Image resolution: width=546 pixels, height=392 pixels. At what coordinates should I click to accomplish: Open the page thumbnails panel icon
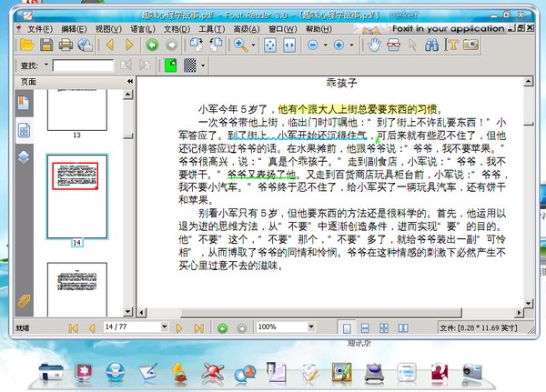[x=24, y=130]
